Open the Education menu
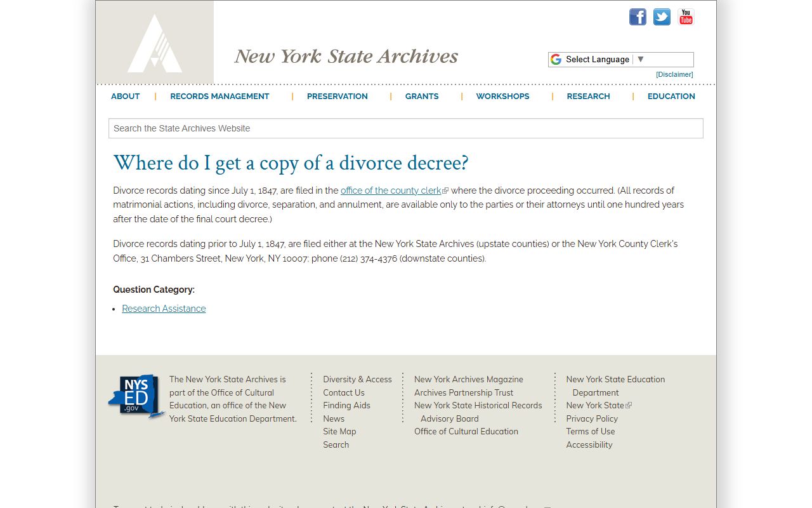Image resolution: width=812 pixels, height=508 pixels. click(x=671, y=97)
